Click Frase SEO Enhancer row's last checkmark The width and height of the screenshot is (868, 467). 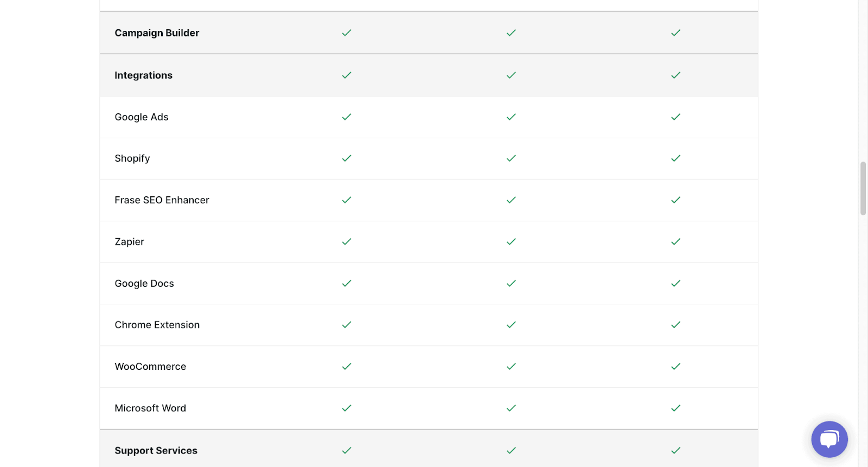point(675,200)
